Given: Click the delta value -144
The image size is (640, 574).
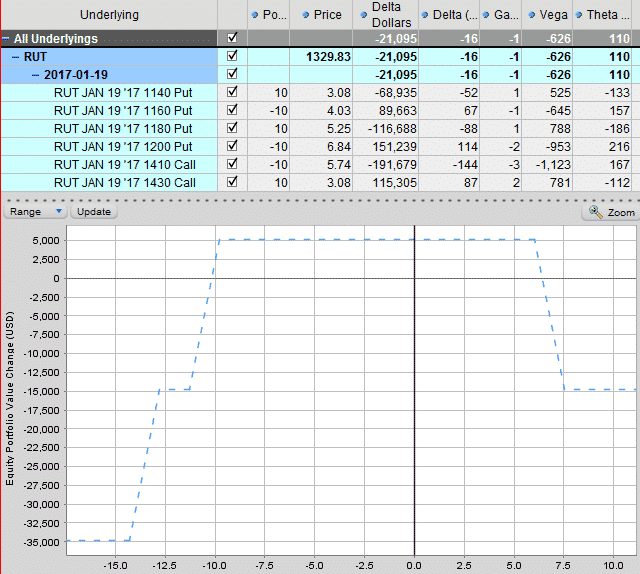Looking at the screenshot, I should (465, 165).
